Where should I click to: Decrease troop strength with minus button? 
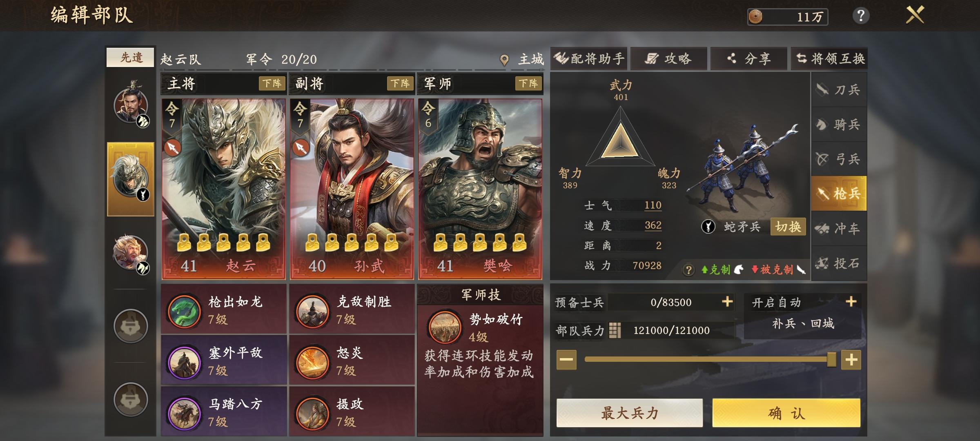566,360
